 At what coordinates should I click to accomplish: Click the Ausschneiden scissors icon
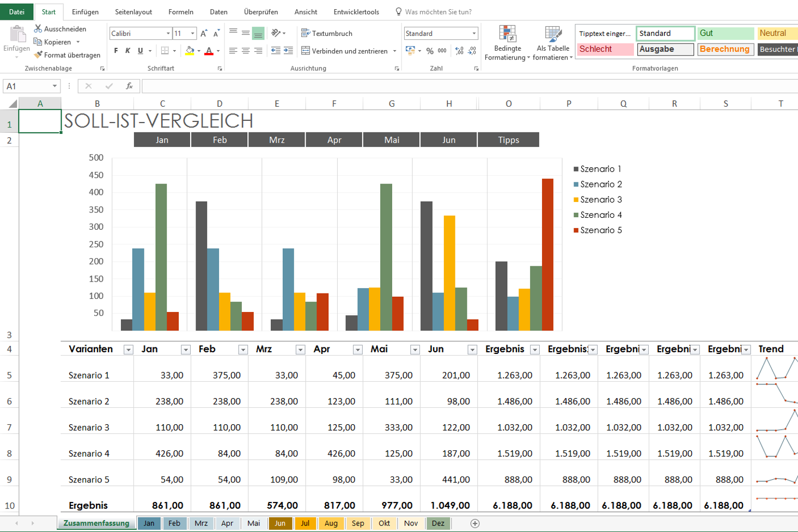[38, 29]
